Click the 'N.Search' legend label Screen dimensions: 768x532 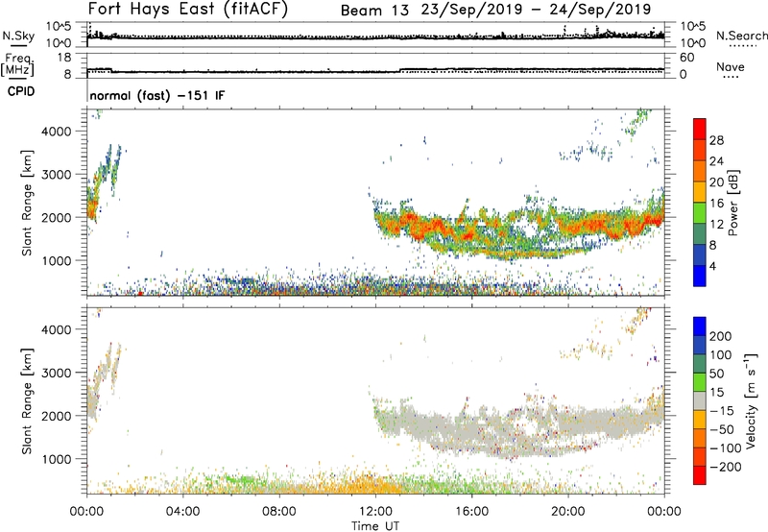click(x=741, y=36)
